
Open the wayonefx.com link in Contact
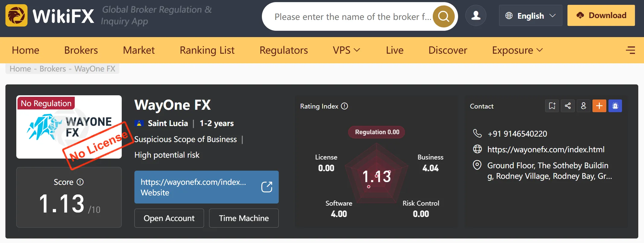[x=546, y=150]
